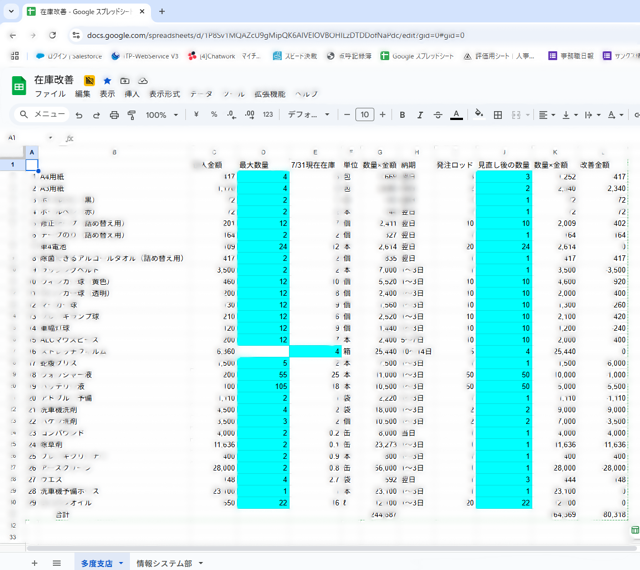640x570 pixels.
Task: Click the move to folder icon
Action: (125, 81)
